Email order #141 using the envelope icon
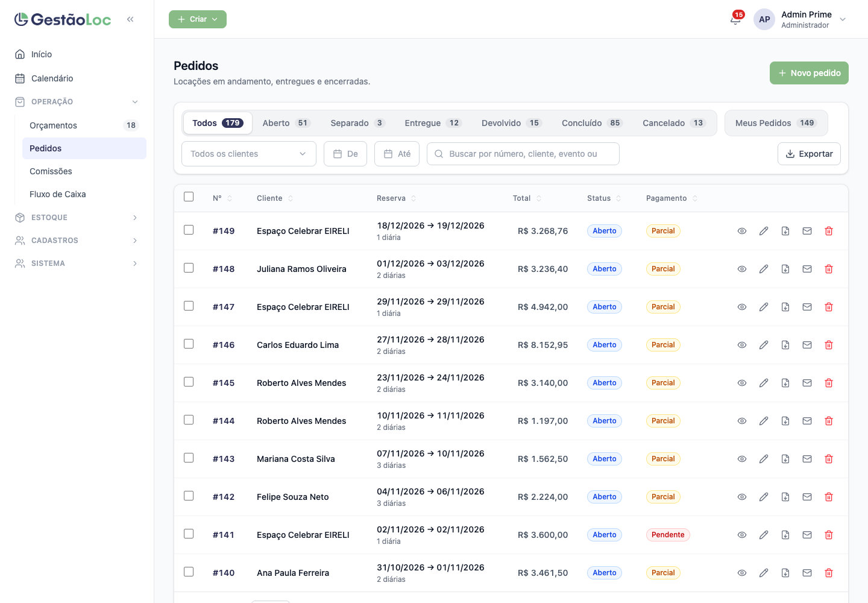Viewport: 868px width, 603px height. pyautogui.click(x=807, y=535)
